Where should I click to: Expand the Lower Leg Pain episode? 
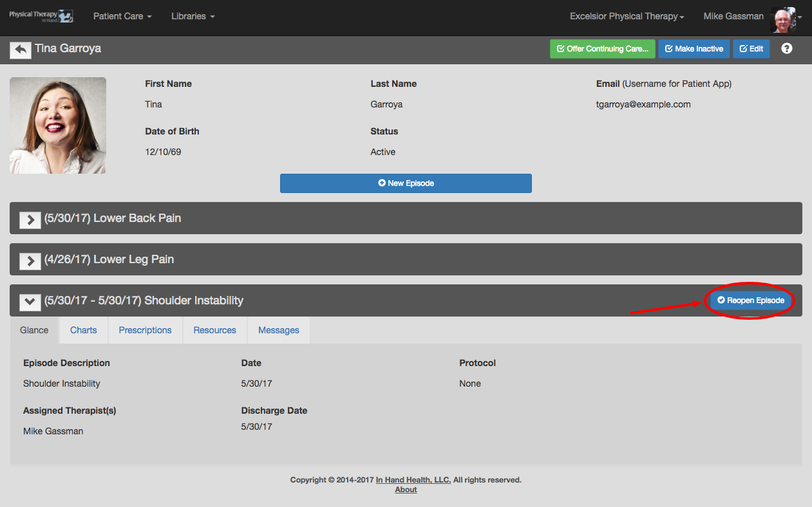[x=30, y=261]
